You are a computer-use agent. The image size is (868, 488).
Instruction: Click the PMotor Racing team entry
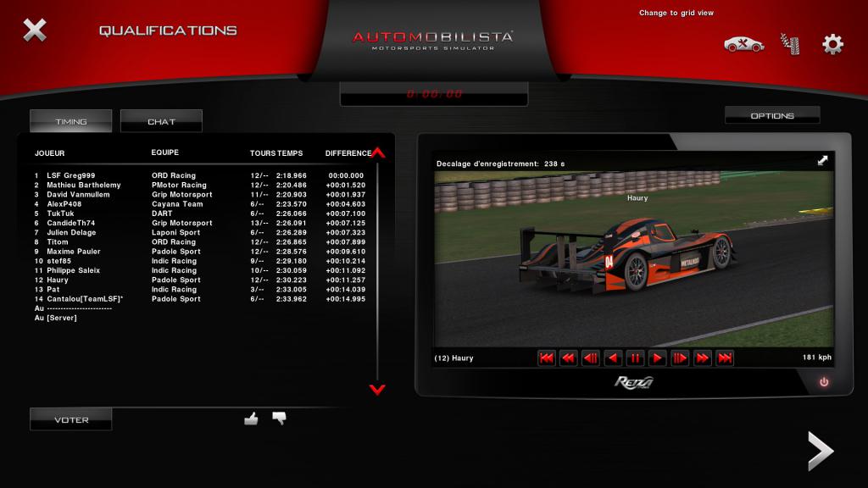pyautogui.click(x=179, y=185)
